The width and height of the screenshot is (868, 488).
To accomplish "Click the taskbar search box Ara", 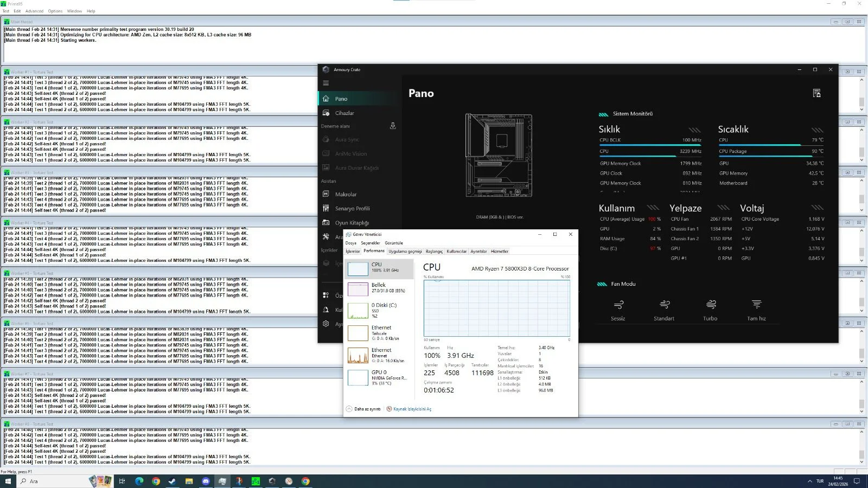I will (53, 481).
